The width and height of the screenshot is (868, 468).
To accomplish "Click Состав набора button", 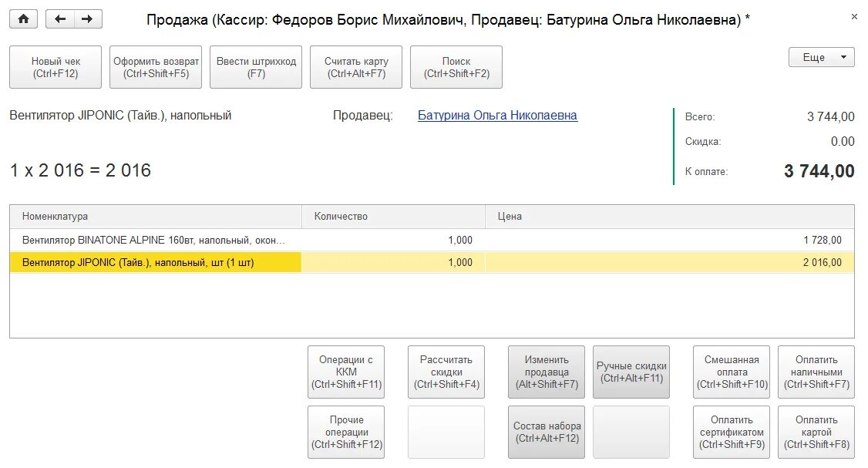I will [547, 433].
